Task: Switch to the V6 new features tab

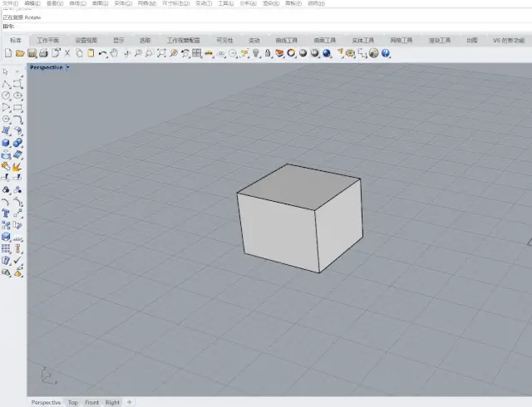Action: (x=509, y=41)
